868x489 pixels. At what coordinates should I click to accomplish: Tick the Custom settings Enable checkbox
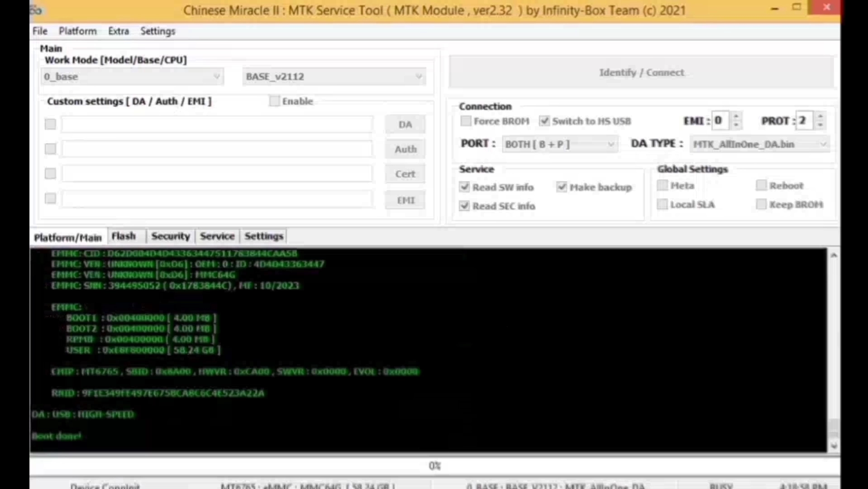(x=274, y=101)
